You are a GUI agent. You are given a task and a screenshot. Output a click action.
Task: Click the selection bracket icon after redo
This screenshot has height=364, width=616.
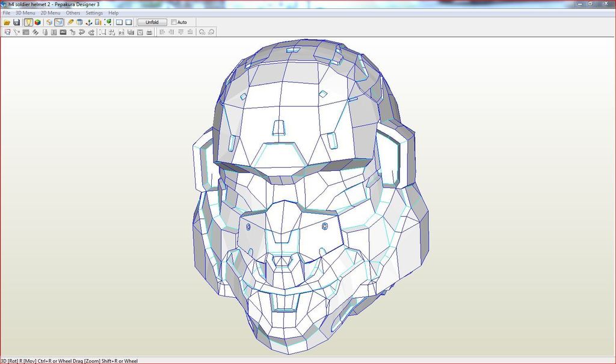pos(103,32)
